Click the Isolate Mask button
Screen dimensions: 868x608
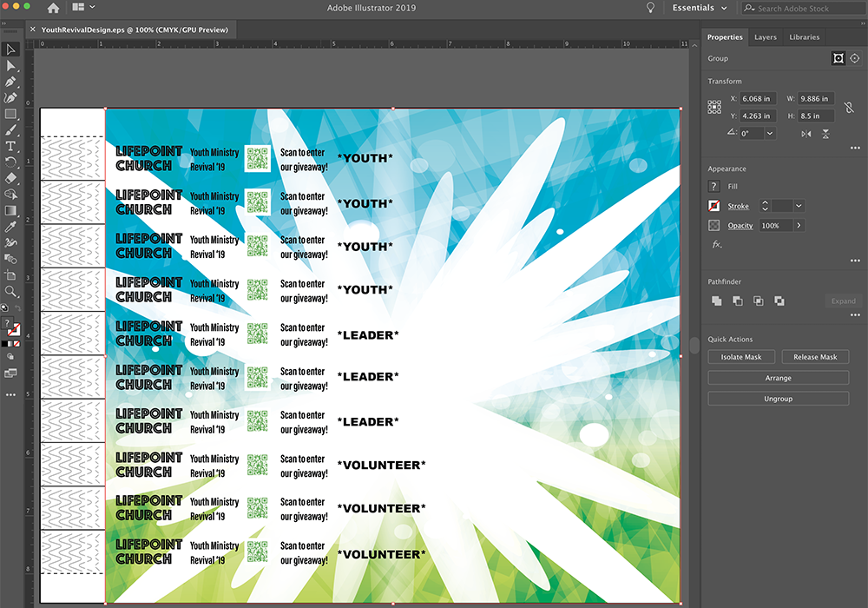coord(741,357)
